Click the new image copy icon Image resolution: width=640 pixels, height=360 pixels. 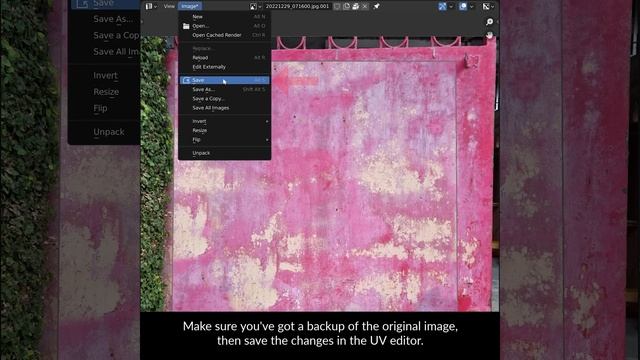pos(347,6)
